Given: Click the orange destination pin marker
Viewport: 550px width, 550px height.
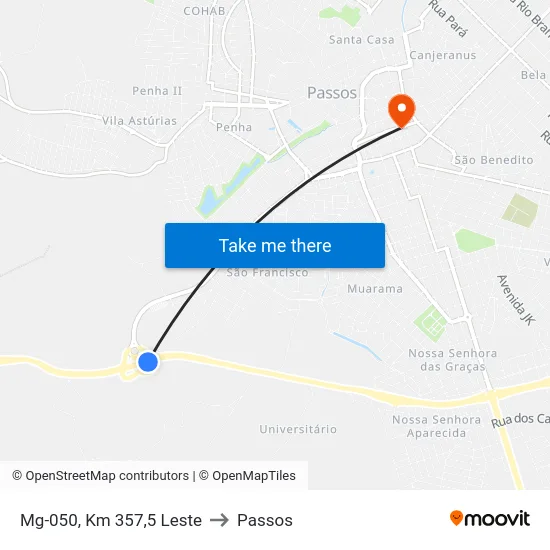Looking at the screenshot, I should click(x=402, y=111).
